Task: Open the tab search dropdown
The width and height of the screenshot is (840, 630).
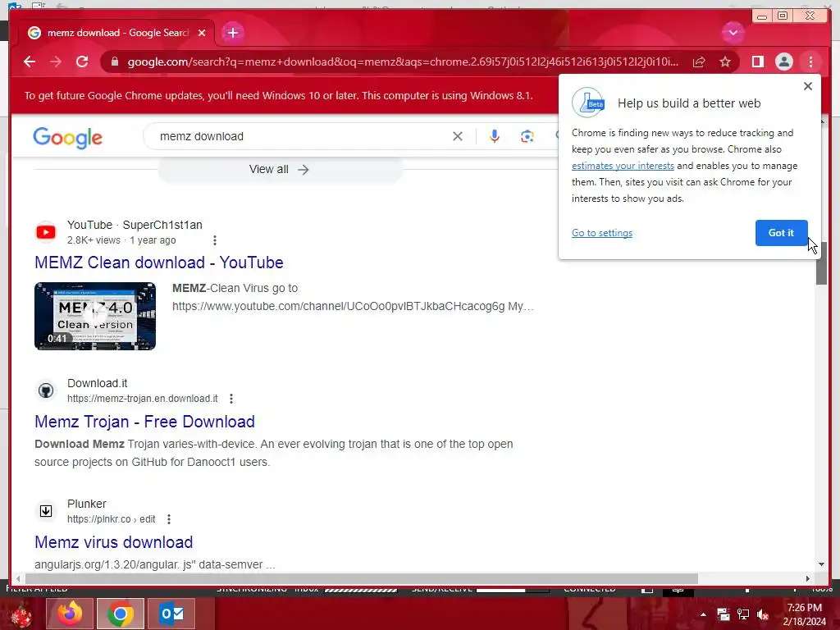Action: point(733,33)
